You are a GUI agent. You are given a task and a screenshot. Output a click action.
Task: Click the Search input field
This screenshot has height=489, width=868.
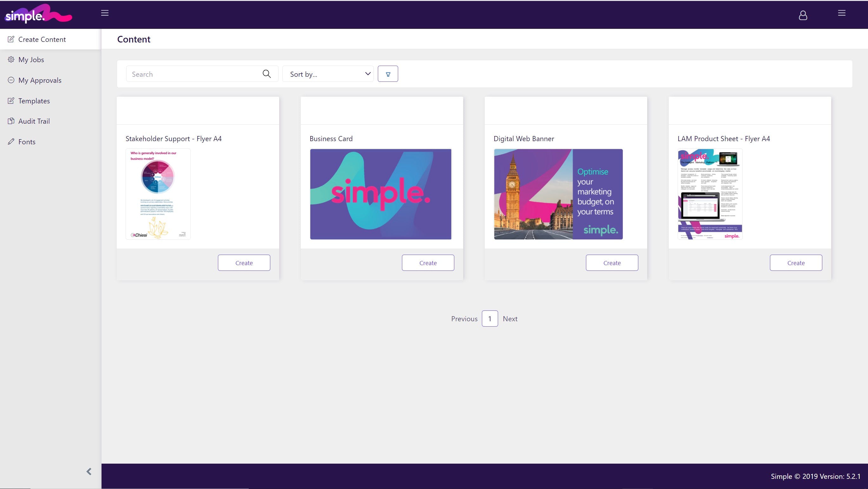194,74
